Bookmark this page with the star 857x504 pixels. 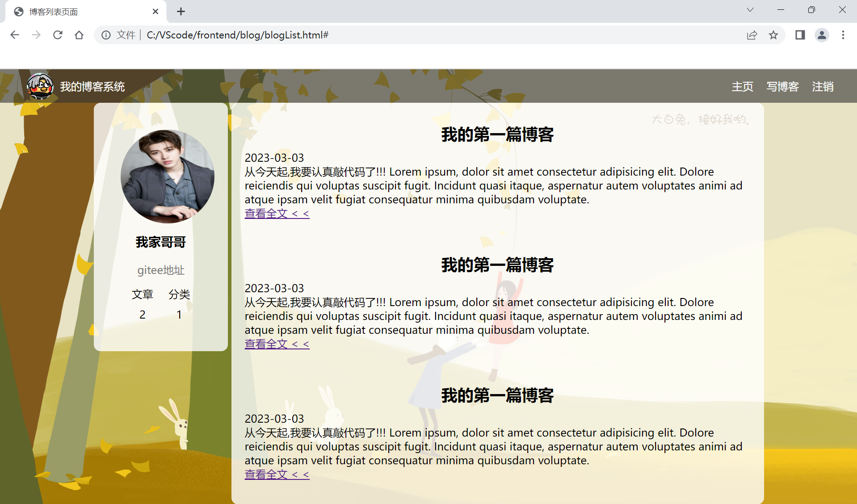tap(773, 35)
